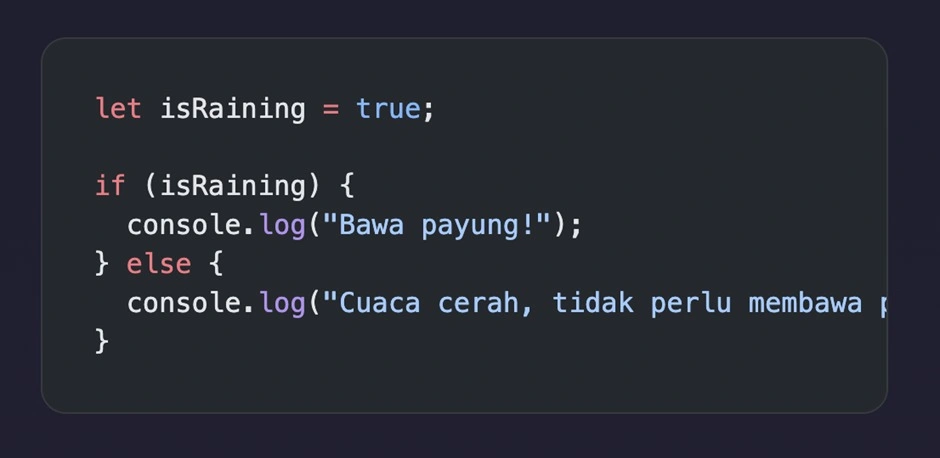
Task: Click the "if" keyword
Action: click(x=110, y=186)
